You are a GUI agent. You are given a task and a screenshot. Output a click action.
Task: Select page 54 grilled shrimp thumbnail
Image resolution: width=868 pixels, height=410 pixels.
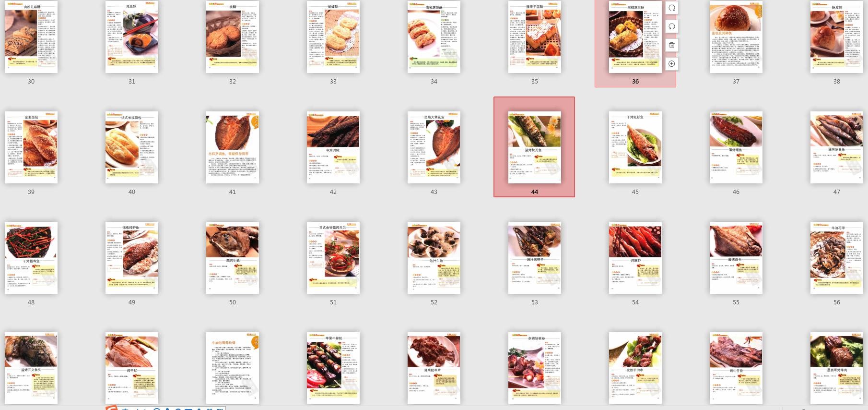point(635,258)
